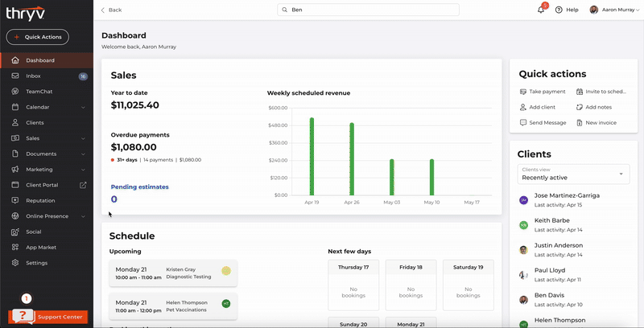
Task: Expand the Sales submenu chevron
Action: point(83,138)
